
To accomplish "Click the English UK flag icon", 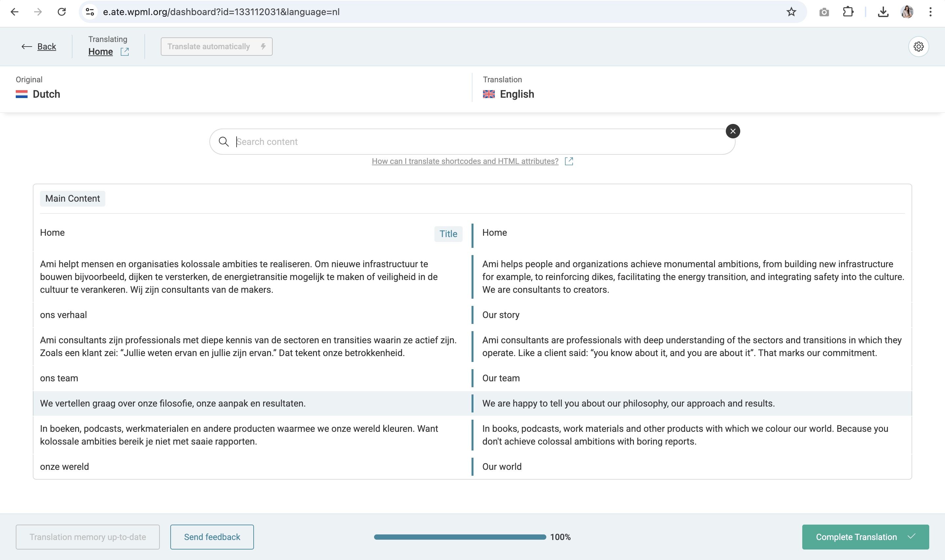I will [489, 94].
